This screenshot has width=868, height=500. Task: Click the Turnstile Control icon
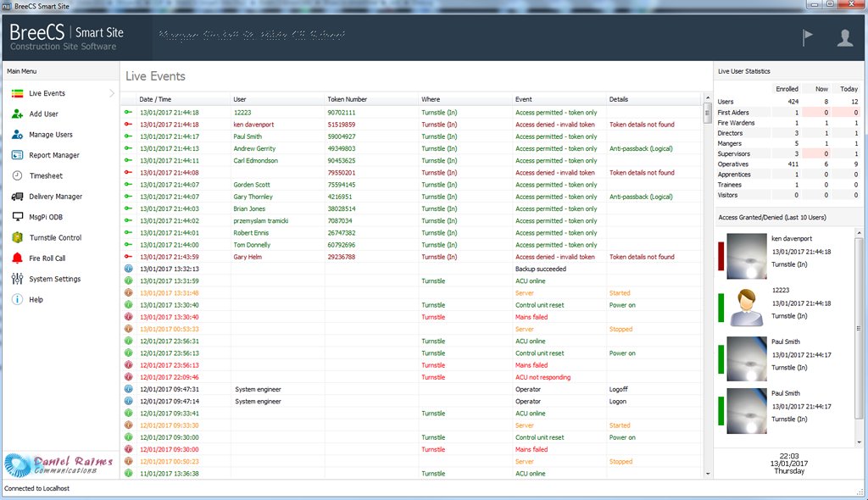click(x=18, y=237)
